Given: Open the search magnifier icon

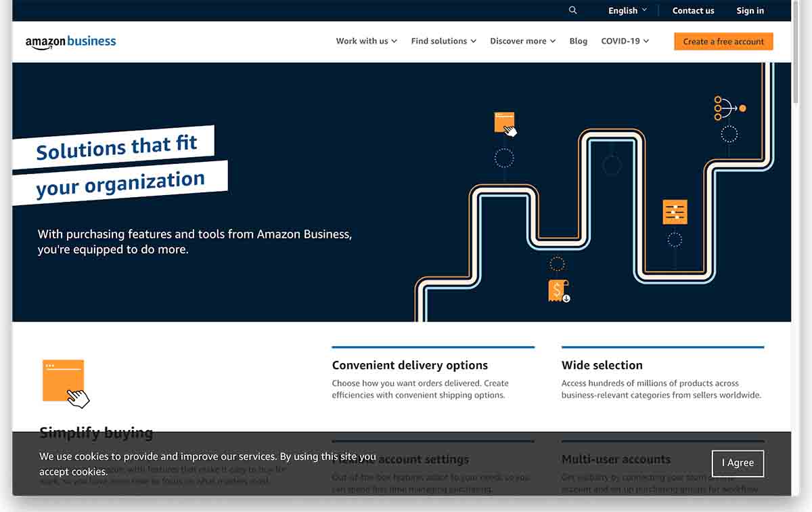Looking at the screenshot, I should [x=573, y=10].
